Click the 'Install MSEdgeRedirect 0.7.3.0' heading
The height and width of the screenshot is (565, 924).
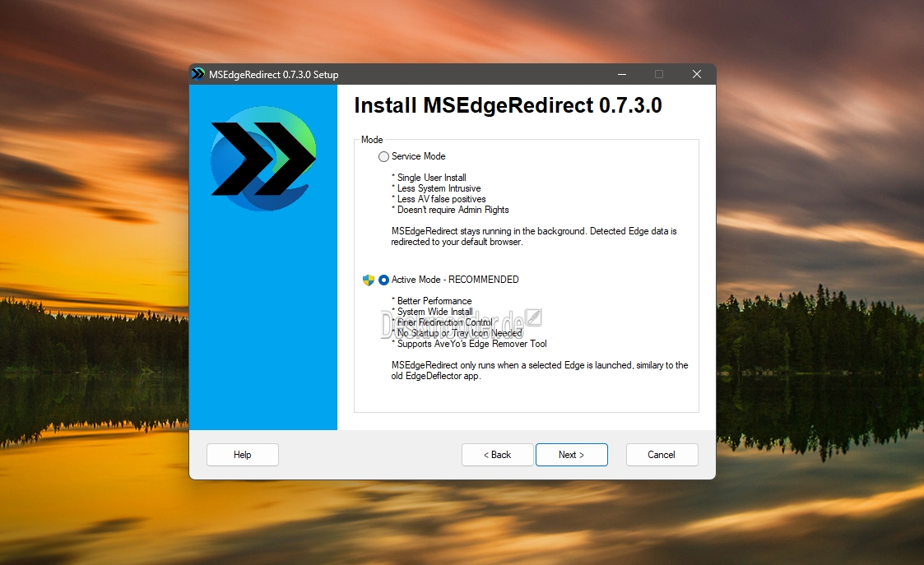[x=508, y=105]
